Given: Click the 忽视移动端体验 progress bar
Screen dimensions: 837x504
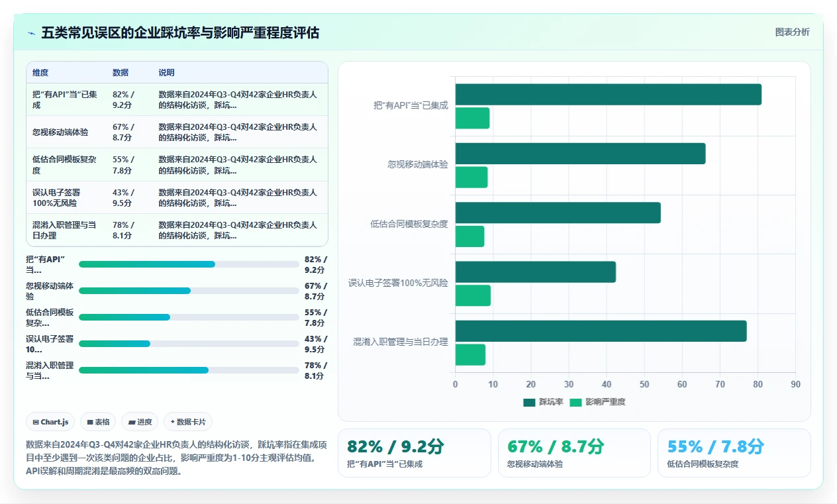Looking at the screenshot, I should point(189,291).
